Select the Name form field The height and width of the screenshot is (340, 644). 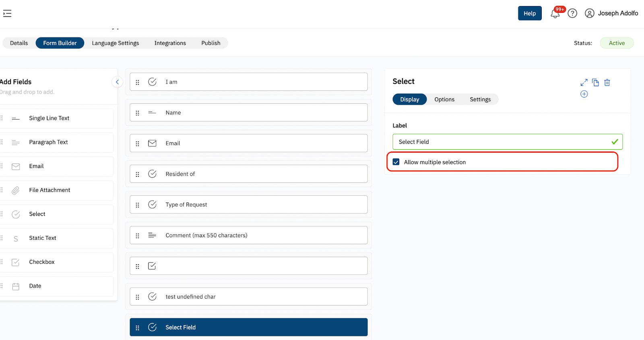(249, 112)
